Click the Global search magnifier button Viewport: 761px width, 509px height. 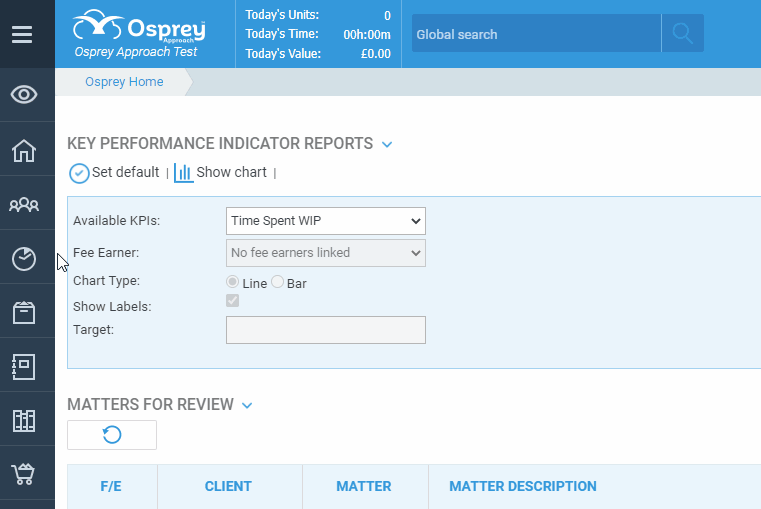(x=682, y=33)
